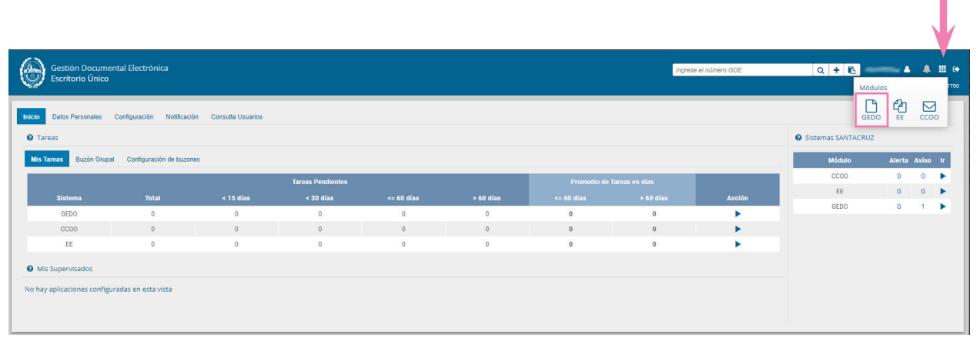Click the Ir arrow for CCOO system

[x=942, y=176]
